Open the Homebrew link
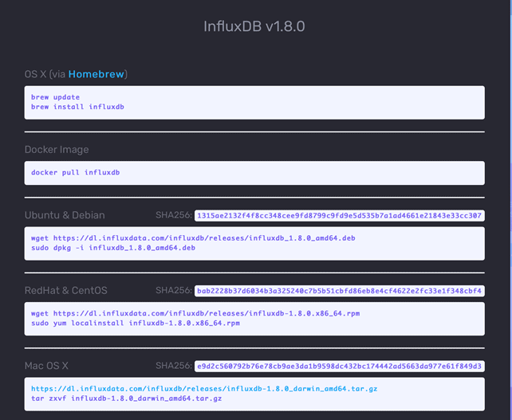The image size is (512, 420). pyautogui.click(x=96, y=74)
